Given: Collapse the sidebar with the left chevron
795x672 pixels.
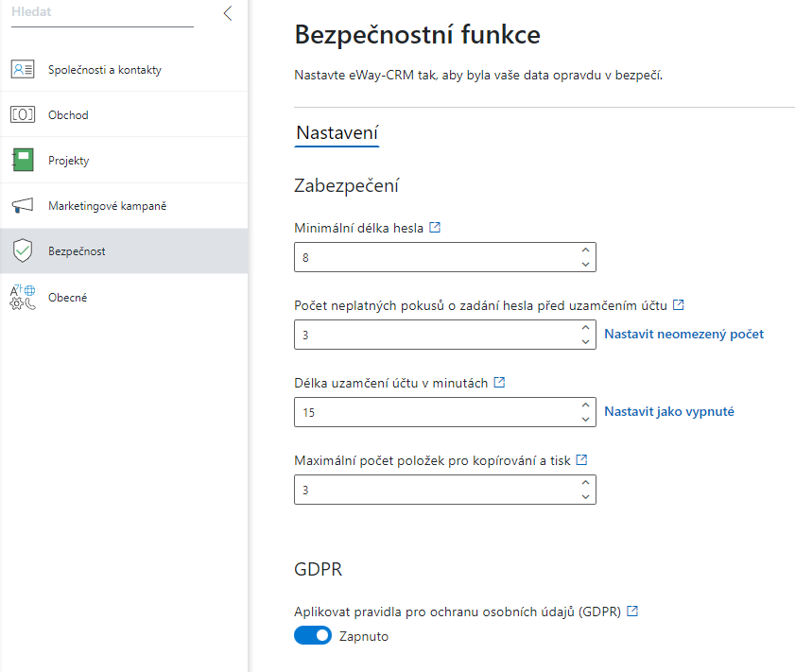Looking at the screenshot, I should [x=228, y=13].
